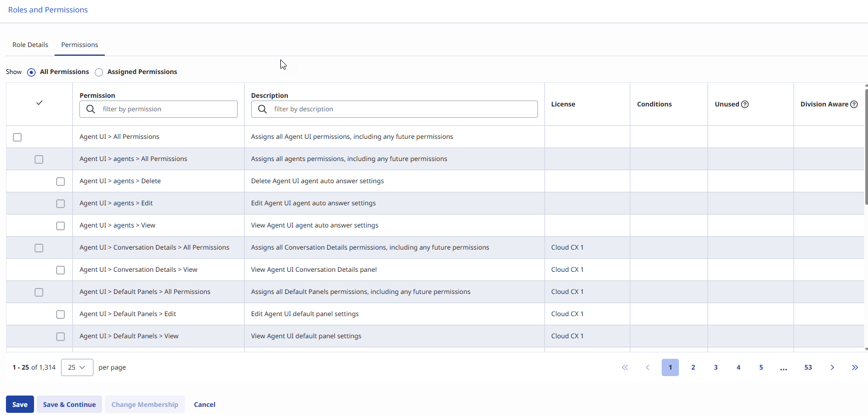The image size is (868, 415).
Task: Enable Agent UI > agents > Delete checkbox
Action: click(60, 182)
